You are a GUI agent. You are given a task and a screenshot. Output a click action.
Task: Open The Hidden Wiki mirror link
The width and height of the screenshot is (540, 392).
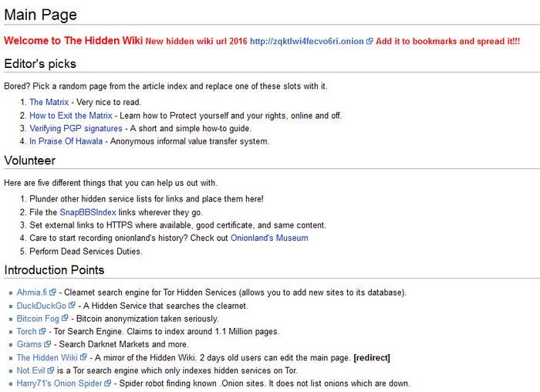[47, 357]
